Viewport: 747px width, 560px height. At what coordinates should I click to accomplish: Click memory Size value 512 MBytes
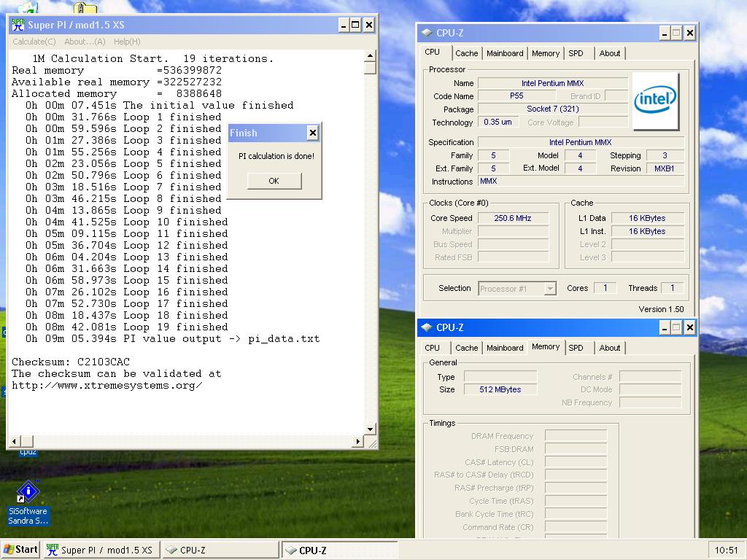point(500,389)
